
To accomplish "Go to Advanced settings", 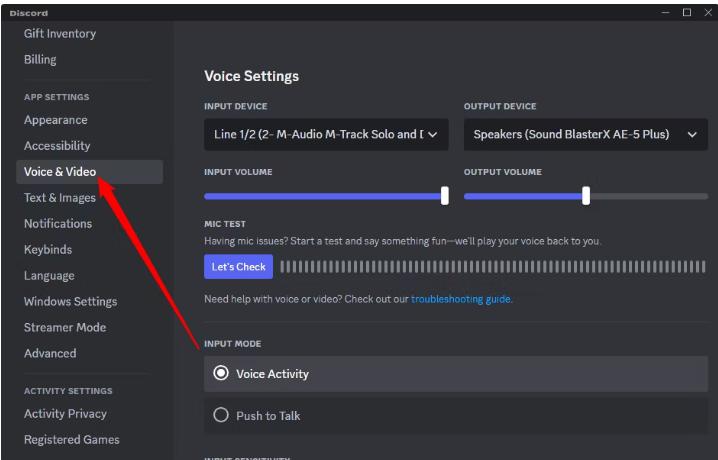I will (50, 353).
